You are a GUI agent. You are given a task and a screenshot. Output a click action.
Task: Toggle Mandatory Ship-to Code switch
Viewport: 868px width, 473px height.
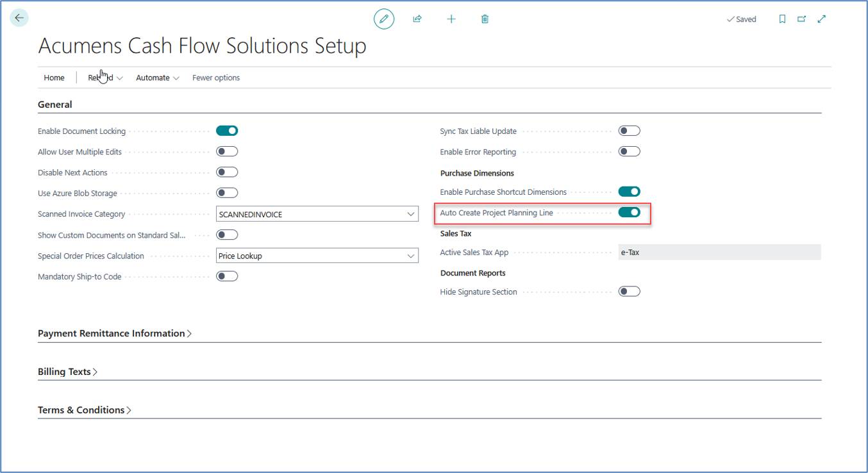(227, 276)
